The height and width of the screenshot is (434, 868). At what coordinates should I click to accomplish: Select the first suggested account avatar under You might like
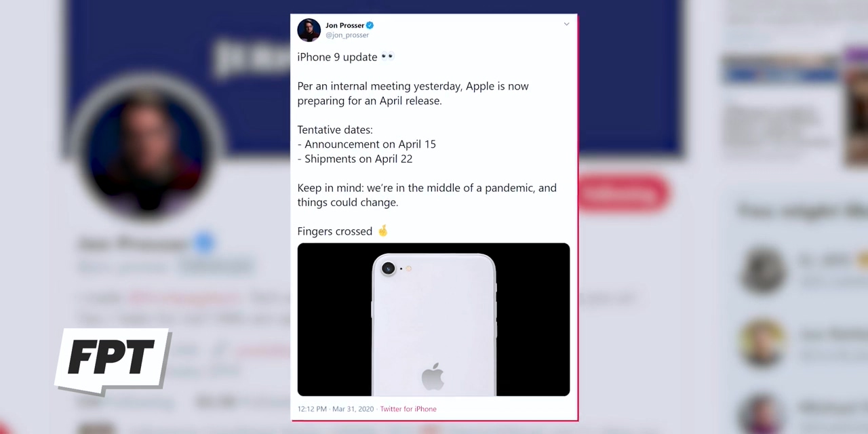point(764,270)
